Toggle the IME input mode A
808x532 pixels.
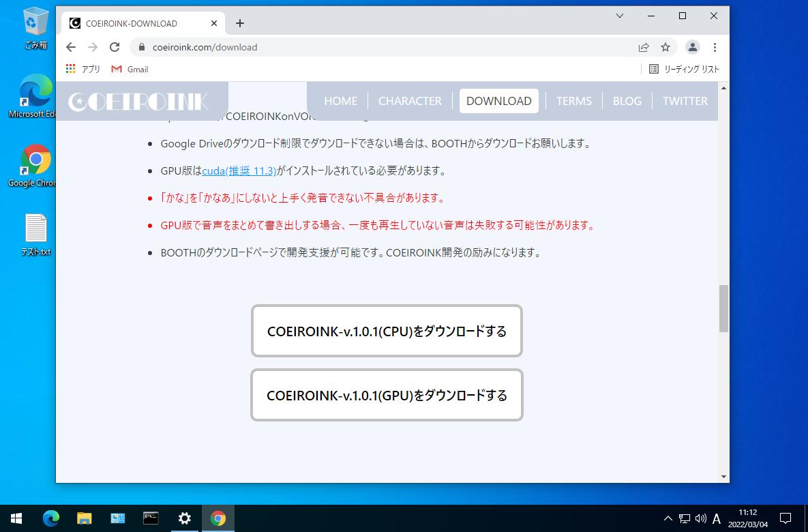[716, 518]
